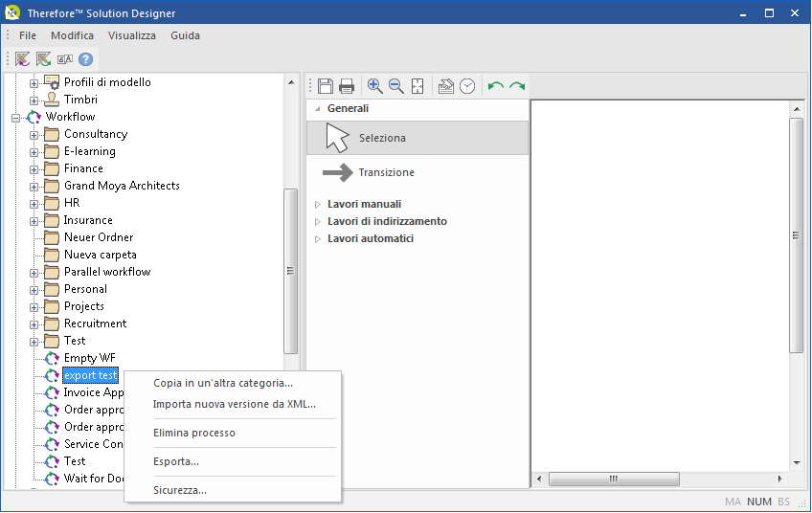Choose Elimina processo in context menu

coord(194,433)
